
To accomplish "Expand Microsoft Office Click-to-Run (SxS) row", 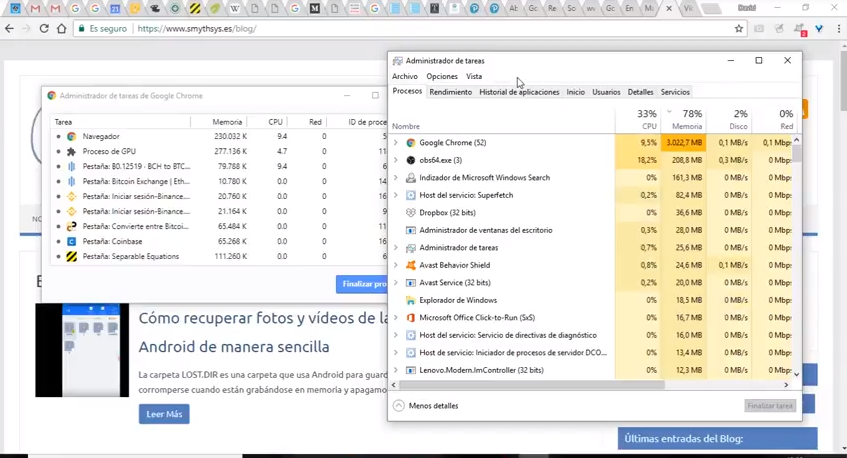I will [x=396, y=318].
